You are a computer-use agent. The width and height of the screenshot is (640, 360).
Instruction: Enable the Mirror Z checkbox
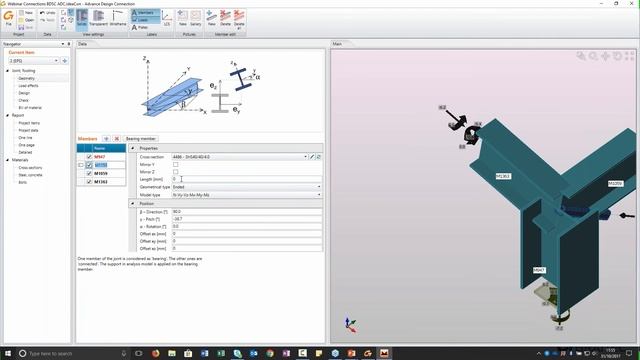pyautogui.click(x=176, y=172)
